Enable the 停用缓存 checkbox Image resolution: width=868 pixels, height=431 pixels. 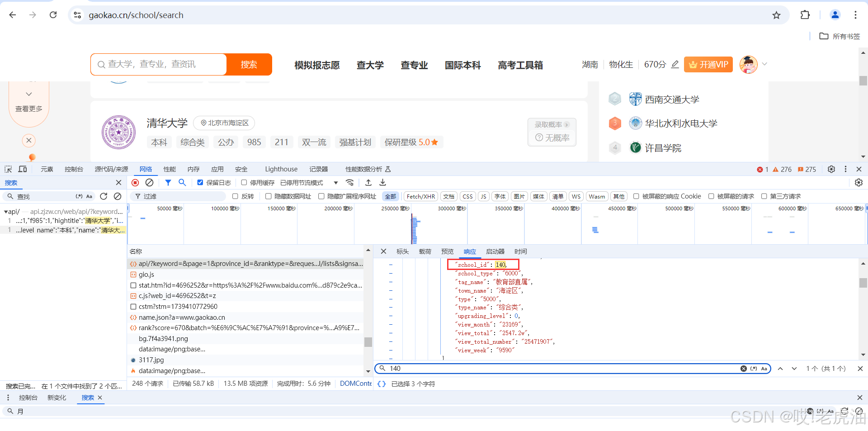[x=244, y=183]
